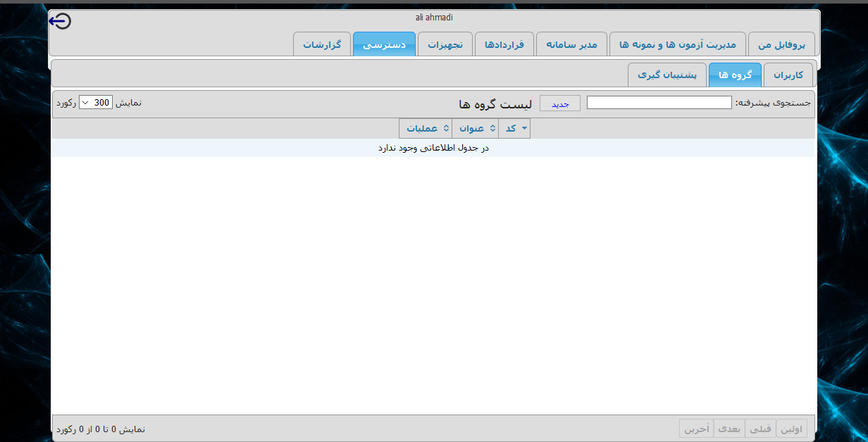Open the مدیریت آزمون ها و نمونه ها tab
The image size is (868, 442).
pos(677,44)
